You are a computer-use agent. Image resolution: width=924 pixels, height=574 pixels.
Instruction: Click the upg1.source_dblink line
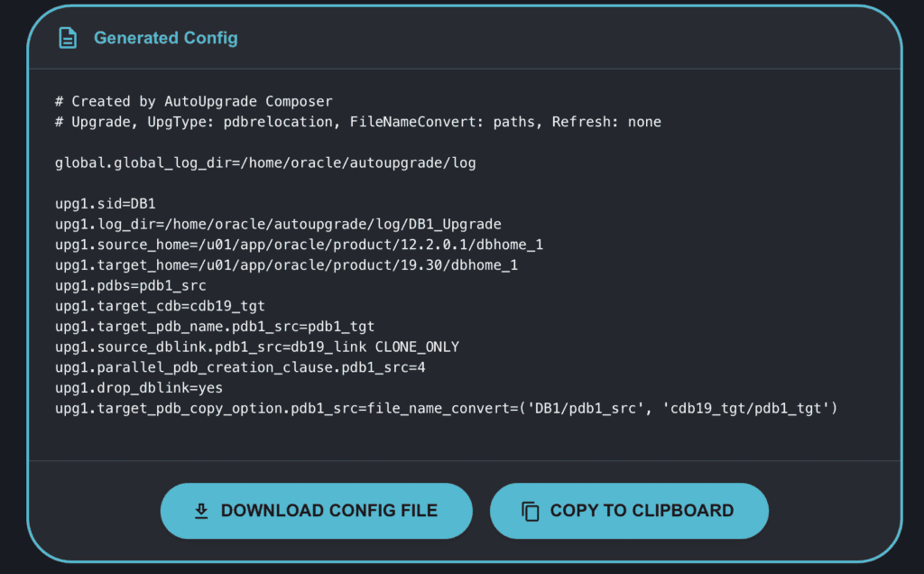pyautogui.click(x=256, y=347)
